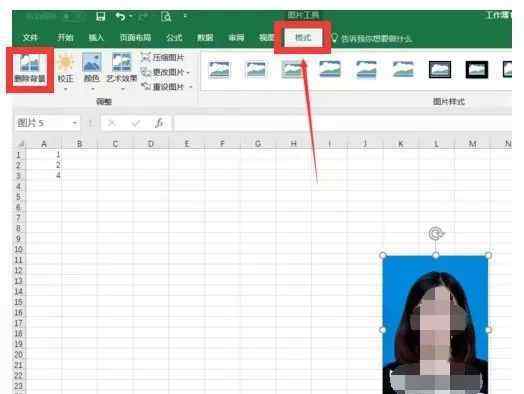The image size is (524, 394).
Task: Click the picture rotation handle above the photo
Action: click(x=435, y=234)
